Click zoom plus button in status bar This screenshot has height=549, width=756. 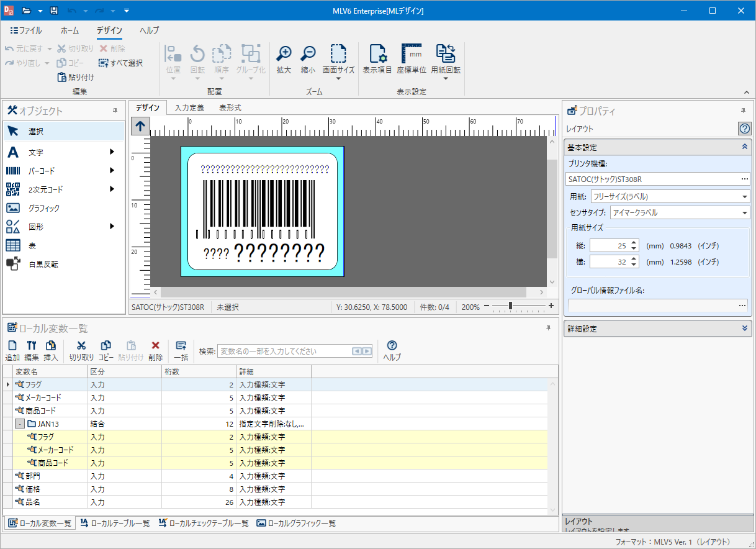click(551, 306)
